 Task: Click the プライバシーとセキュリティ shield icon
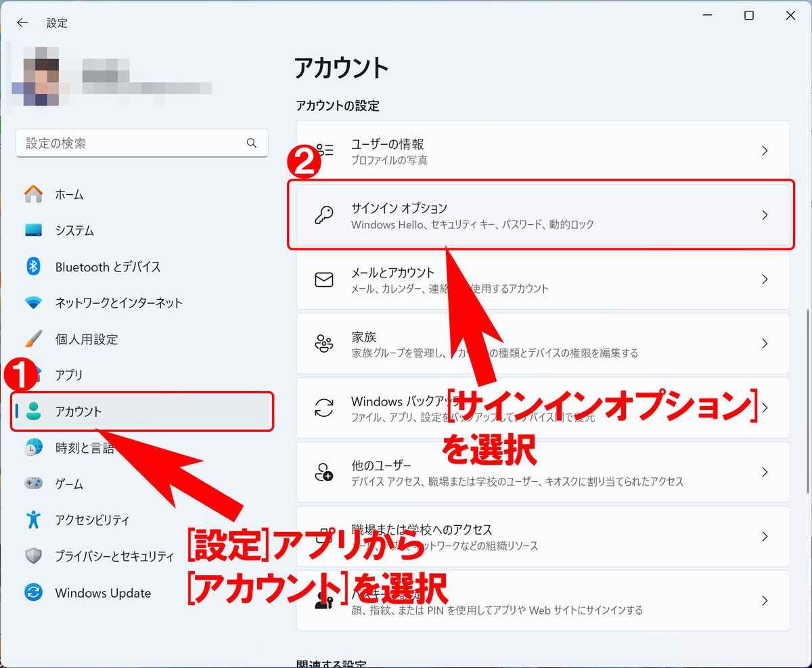[33, 556]
